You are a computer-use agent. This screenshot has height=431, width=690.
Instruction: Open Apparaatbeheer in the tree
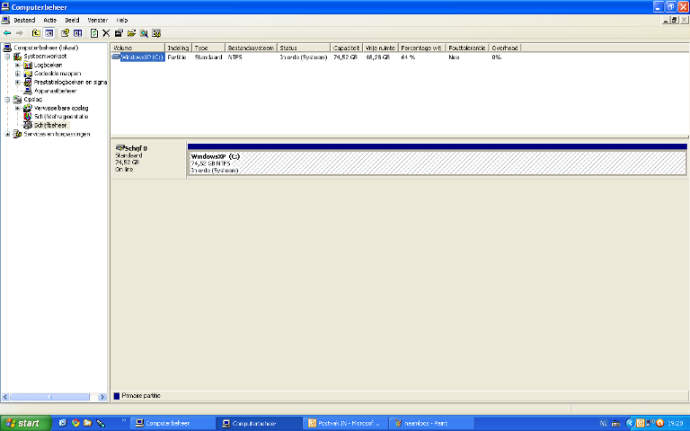pos(55,91)
